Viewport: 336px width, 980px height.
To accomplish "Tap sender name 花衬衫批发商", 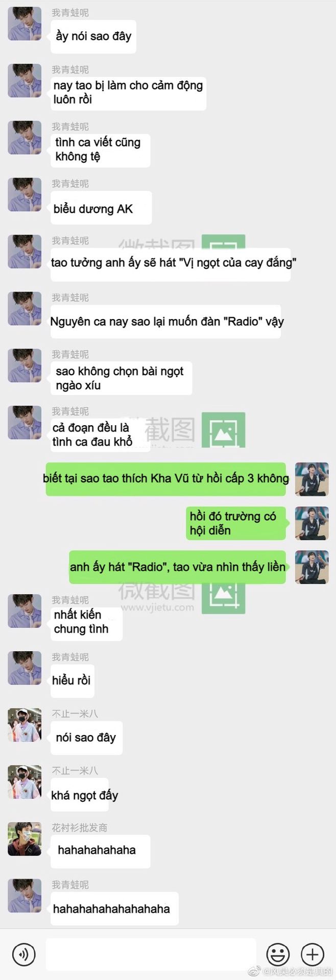I will tap(79, 827).
